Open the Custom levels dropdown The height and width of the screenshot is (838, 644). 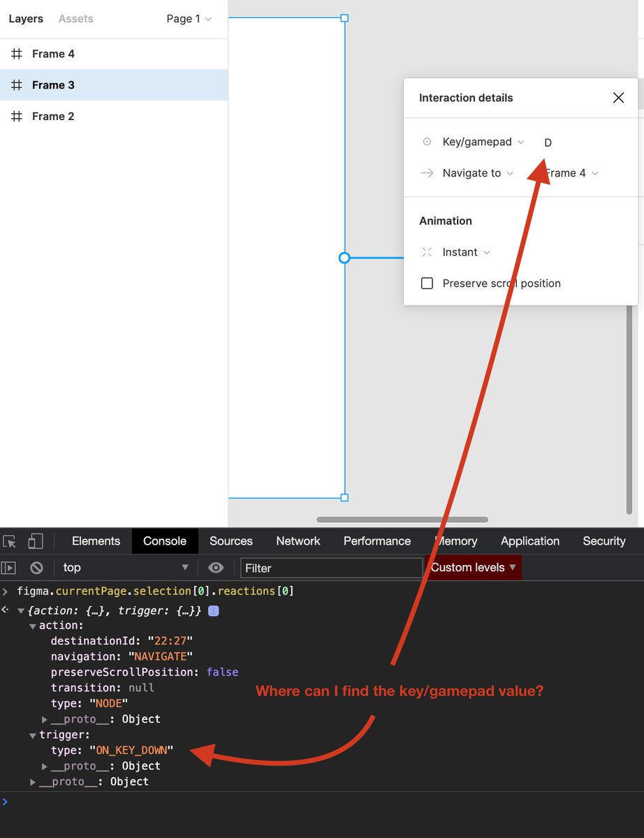click(x=473, y=568)
